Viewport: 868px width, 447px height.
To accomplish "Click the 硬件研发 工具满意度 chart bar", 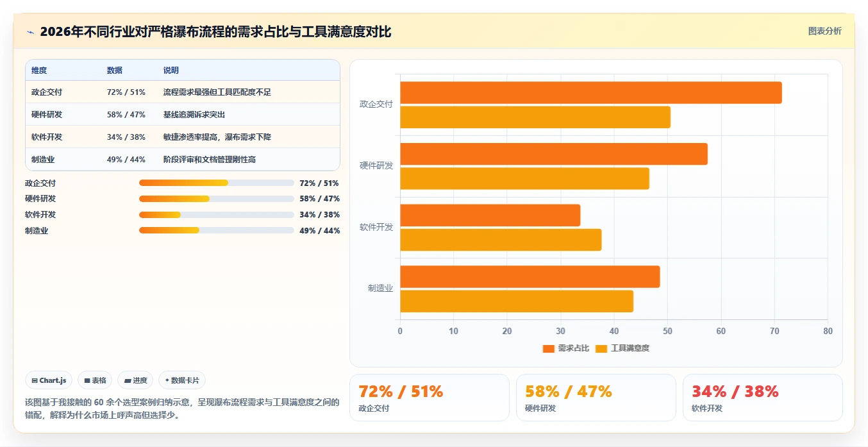I will pos(525,178).
